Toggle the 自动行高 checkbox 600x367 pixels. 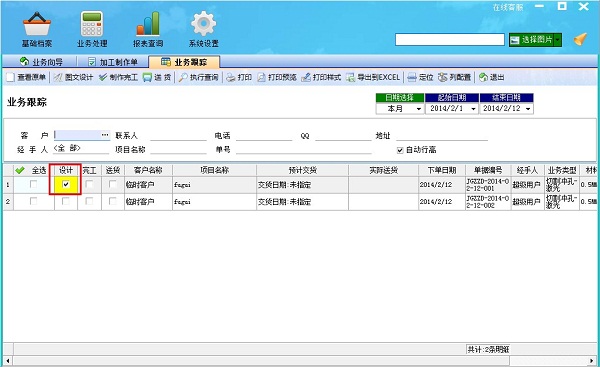tap(400, 150)
